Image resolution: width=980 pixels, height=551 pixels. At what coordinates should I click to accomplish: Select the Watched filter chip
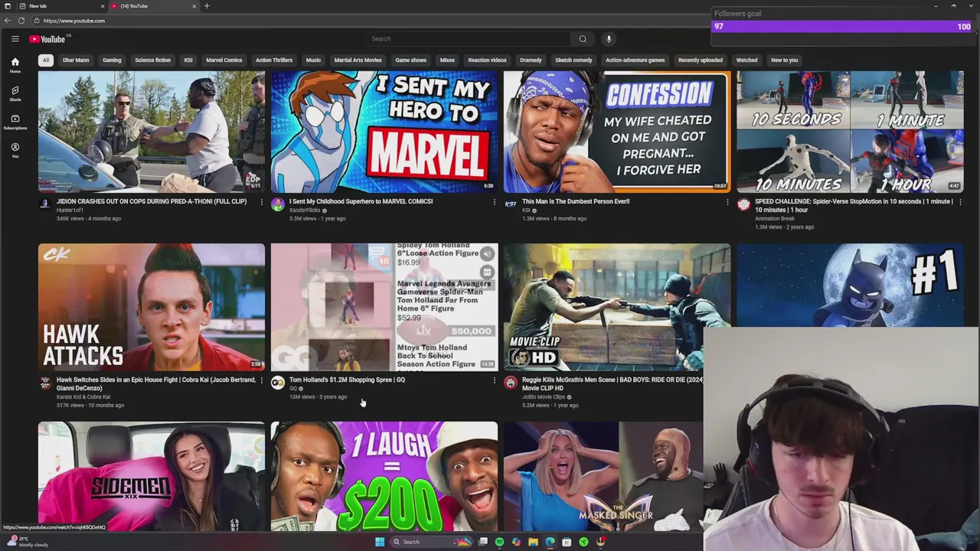coord(746,60)
